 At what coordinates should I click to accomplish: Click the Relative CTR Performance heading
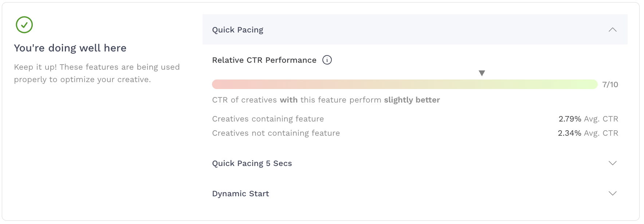pos(264,60)
